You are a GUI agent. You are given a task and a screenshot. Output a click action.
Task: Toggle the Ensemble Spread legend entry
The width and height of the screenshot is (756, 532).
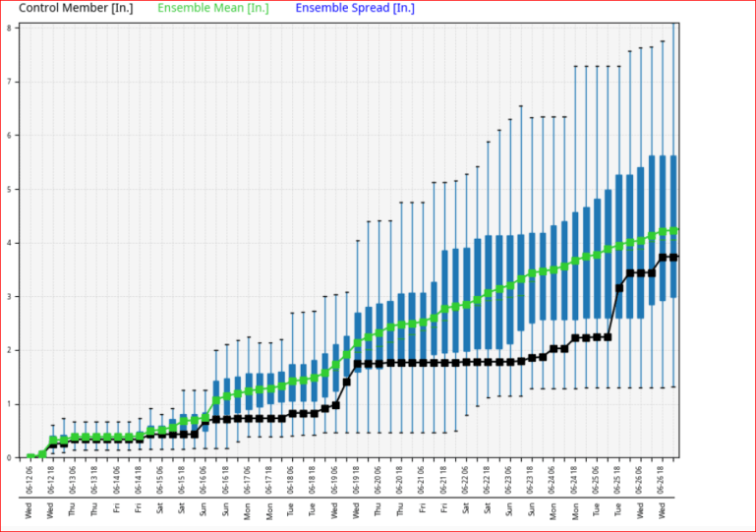[354, 9]
